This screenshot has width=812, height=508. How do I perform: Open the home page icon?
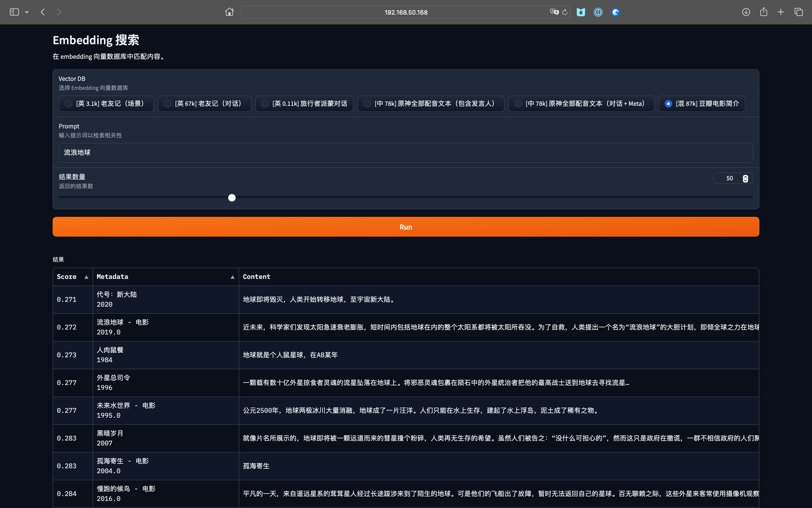[x=230, y=12]
